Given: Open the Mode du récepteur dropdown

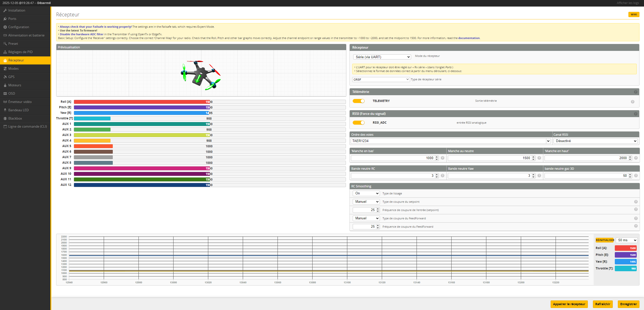Looking at the screenshot, I should pyautogui.click(x=382, y=57).
